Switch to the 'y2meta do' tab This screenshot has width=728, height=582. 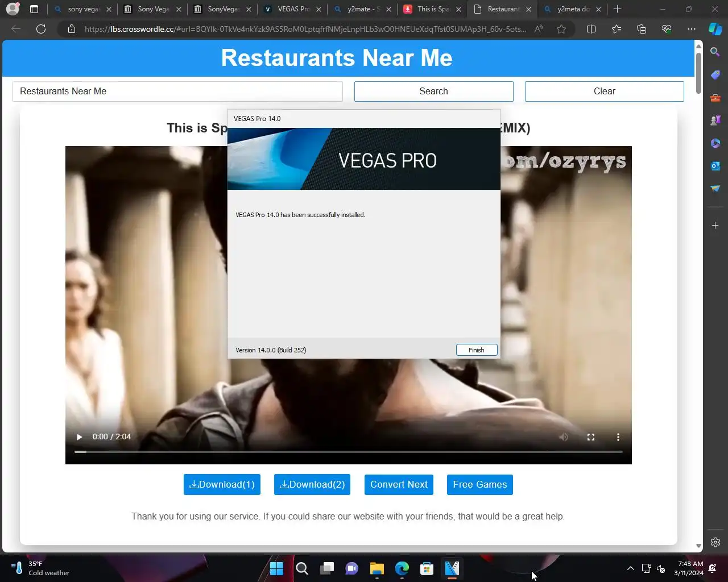[573, 9]
